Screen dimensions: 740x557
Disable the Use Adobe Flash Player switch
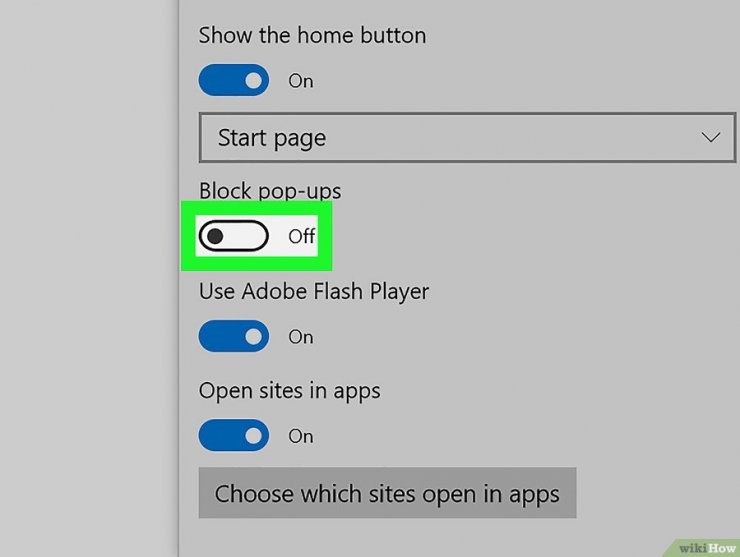(234, 336)
